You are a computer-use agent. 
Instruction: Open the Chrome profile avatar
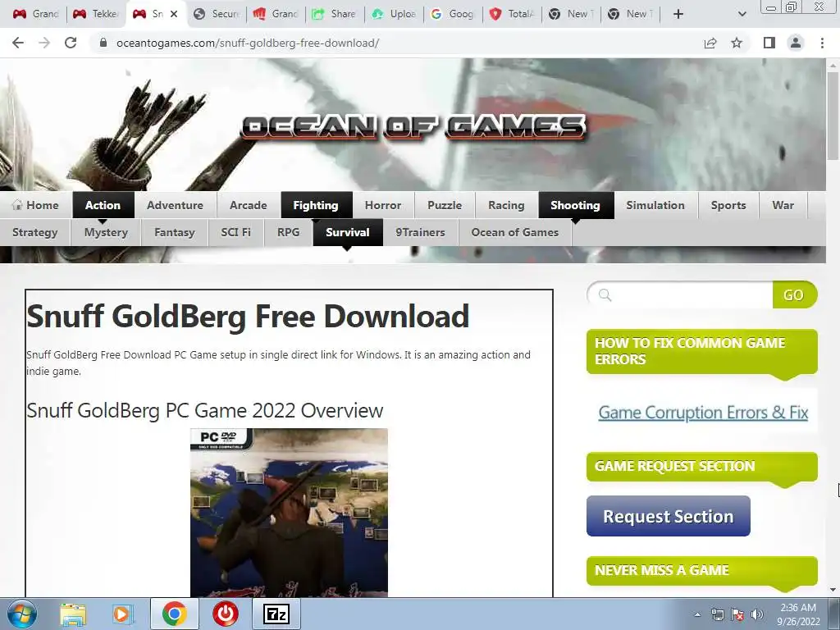(x=796, y=43)
